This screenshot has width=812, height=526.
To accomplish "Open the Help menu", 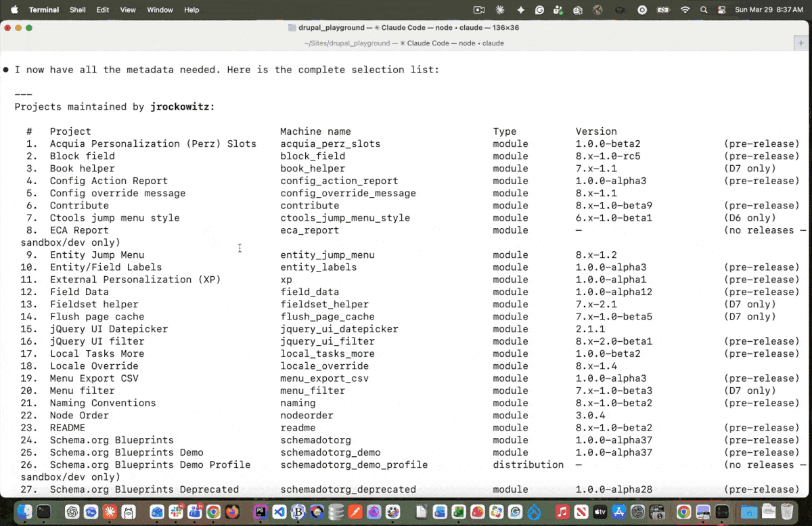I will click(x=191, y=9).
